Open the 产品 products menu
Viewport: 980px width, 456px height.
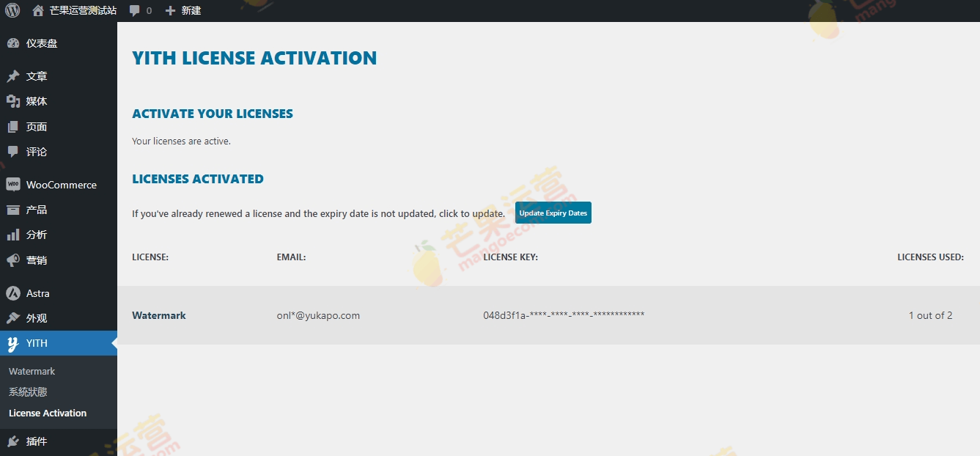pyautogui.click(x=37, y=210)
